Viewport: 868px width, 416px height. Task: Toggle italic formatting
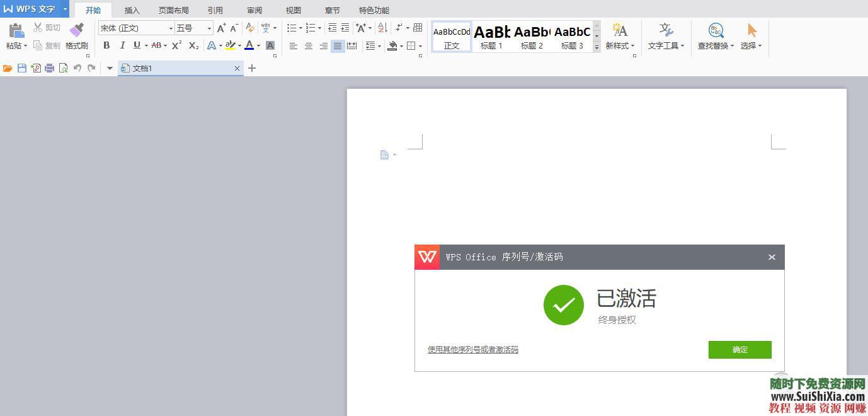coord(122,45)
